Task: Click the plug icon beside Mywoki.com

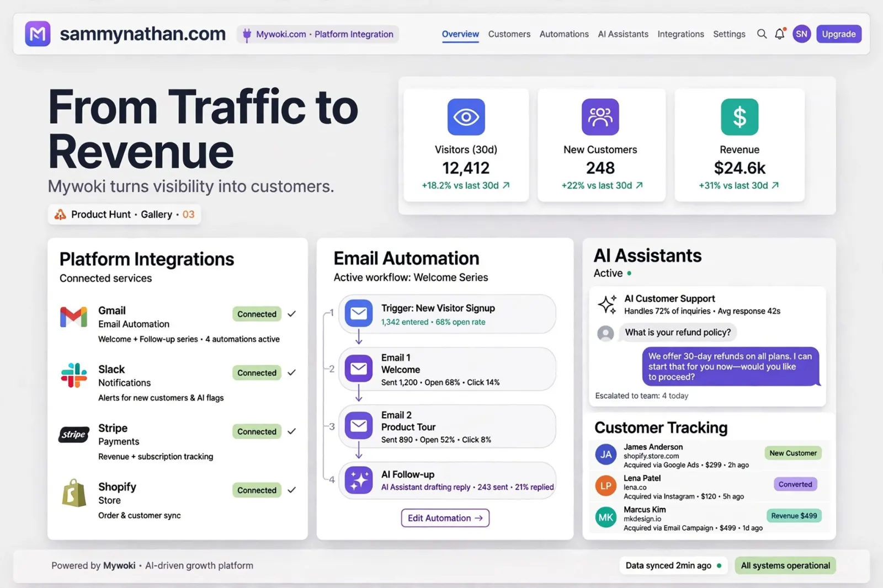Action: (247, 35)
